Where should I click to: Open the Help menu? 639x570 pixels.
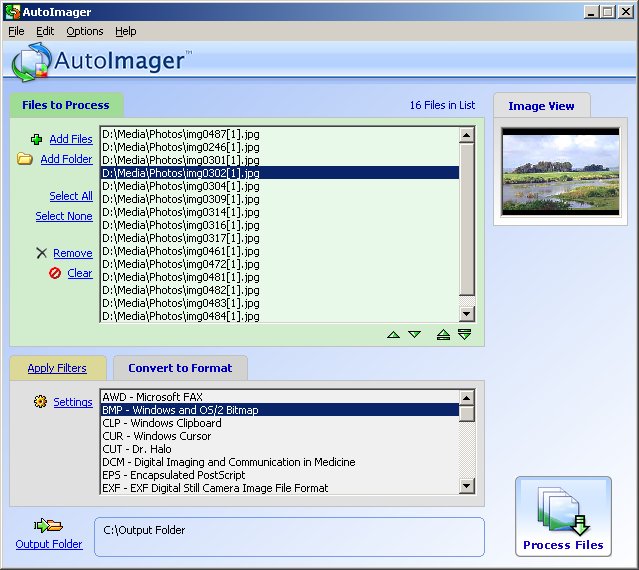pos(126,31)
